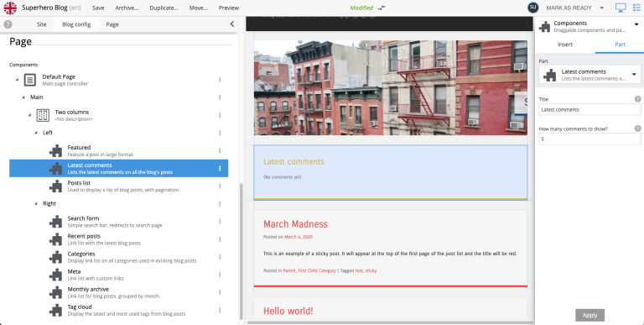644x325 pixels.
Task: Open the Archive menu item
Action: [x=127, y=8]
